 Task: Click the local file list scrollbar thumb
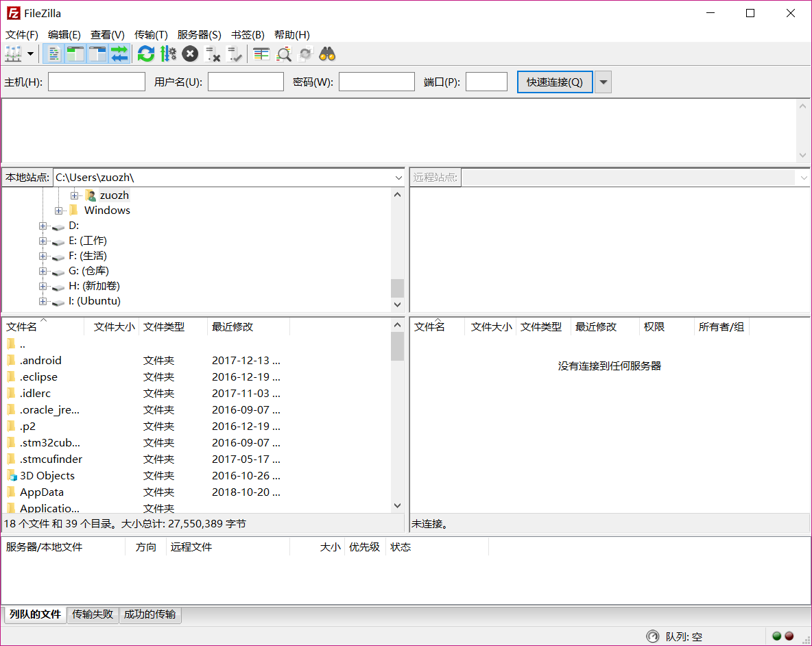[397, 346]
